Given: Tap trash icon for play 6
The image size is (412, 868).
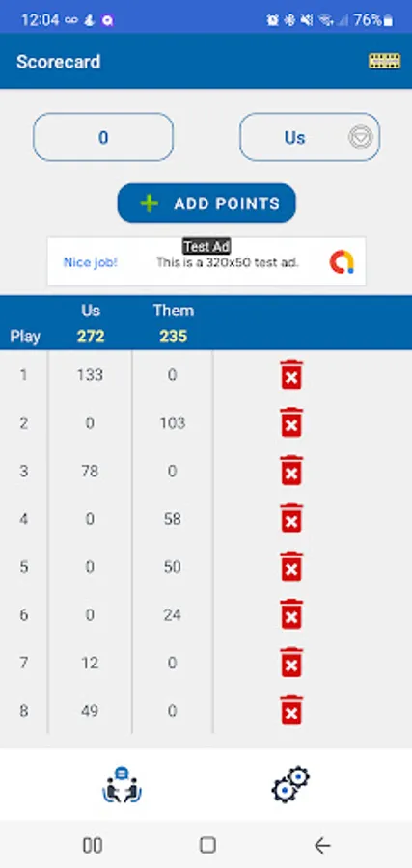Looking at the screenshot, I should point(291,614).
